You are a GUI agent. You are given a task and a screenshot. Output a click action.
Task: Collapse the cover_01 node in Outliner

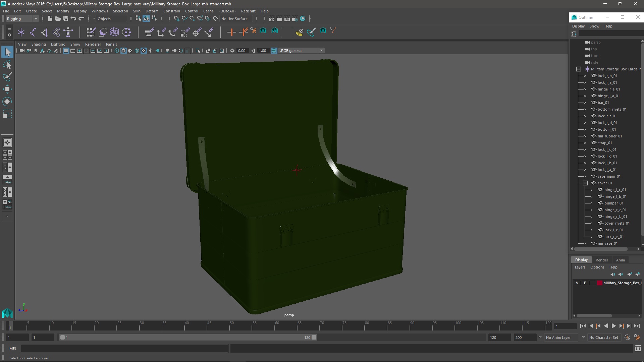coord(585,183)
